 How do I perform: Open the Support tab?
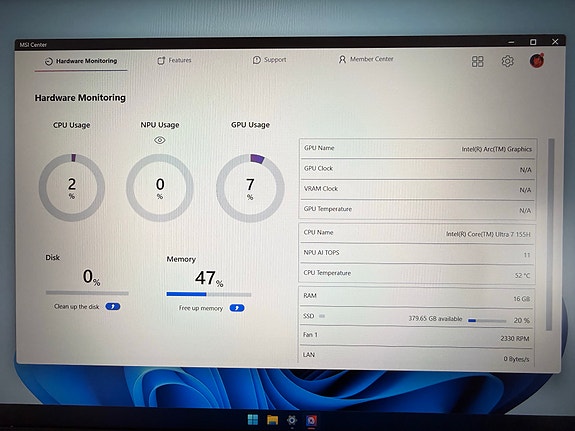[x=270, y=60]
